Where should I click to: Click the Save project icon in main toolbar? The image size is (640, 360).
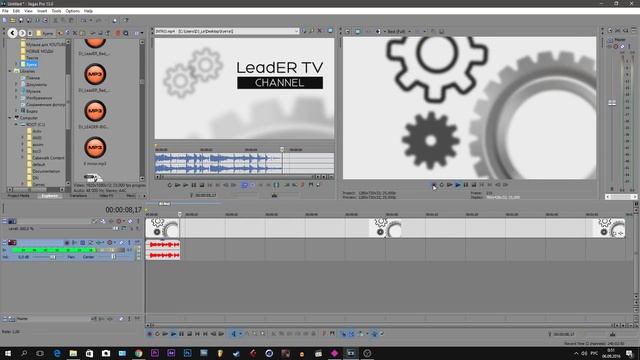tap(21, 20)
